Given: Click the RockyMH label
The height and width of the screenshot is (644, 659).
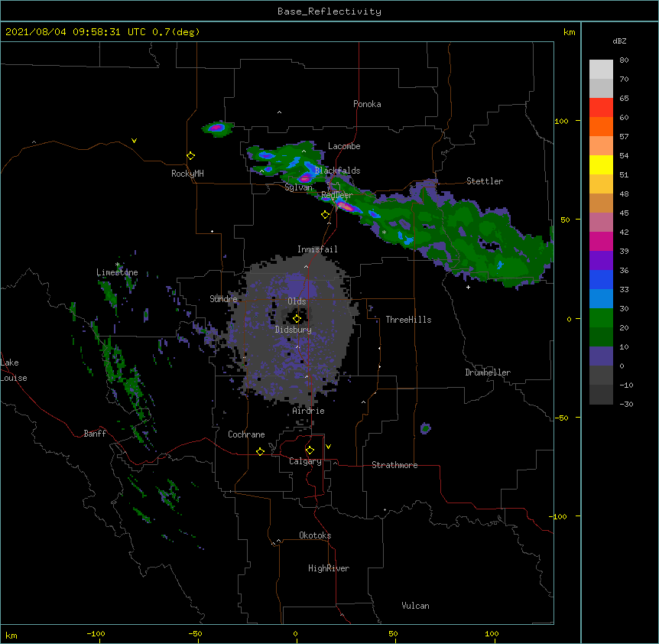Looking at the screenshot, I should pos(187,174).
